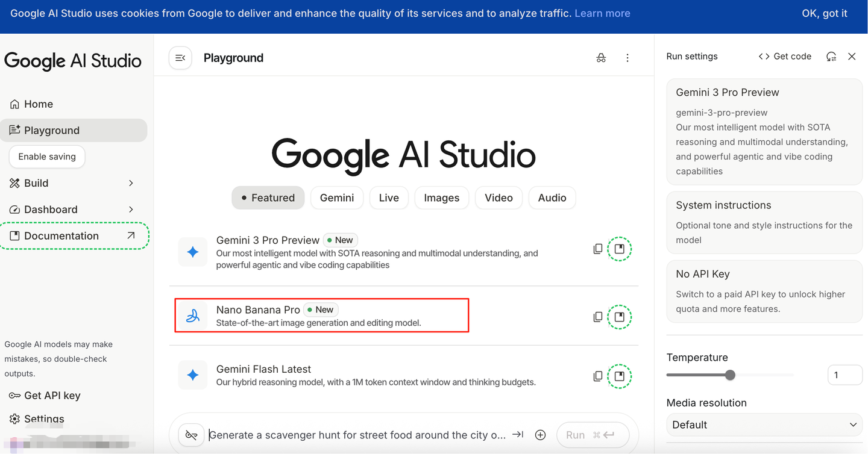
Task: Click the Get code button
Action: pos(785,56)
